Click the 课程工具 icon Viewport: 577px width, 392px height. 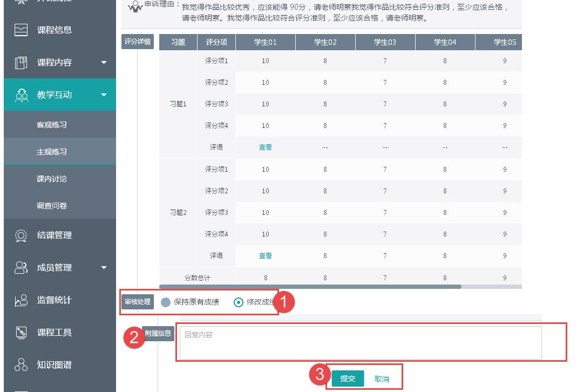21,333
